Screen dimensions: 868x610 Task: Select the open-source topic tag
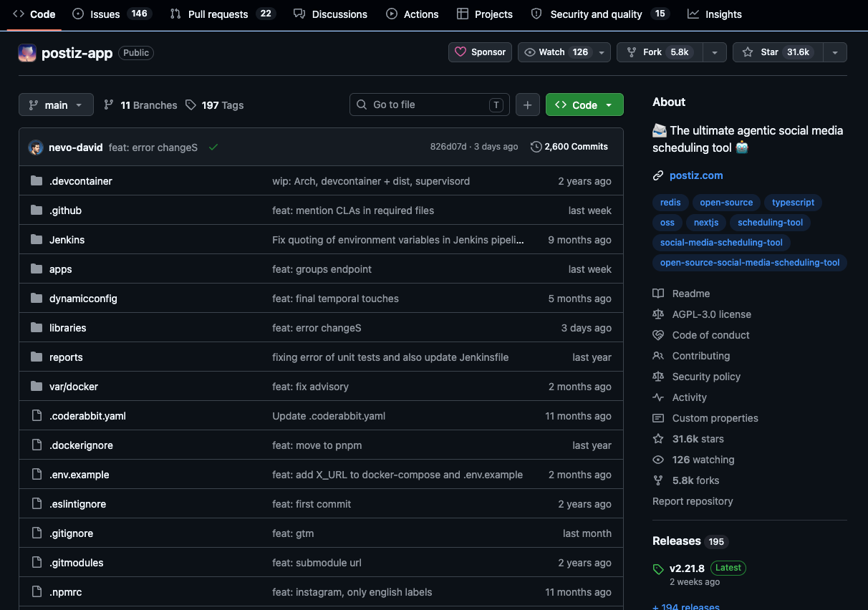tap(726, 203)
